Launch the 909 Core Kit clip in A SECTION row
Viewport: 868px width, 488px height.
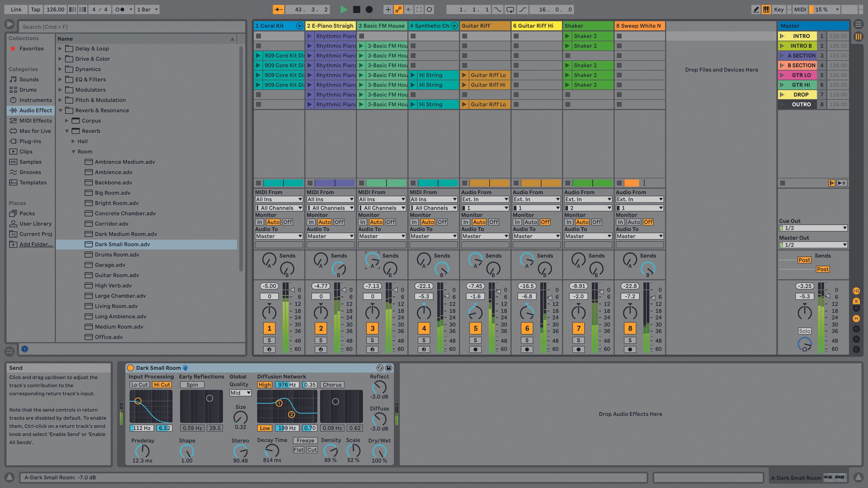pyautogui.click(x=258, y=56)
